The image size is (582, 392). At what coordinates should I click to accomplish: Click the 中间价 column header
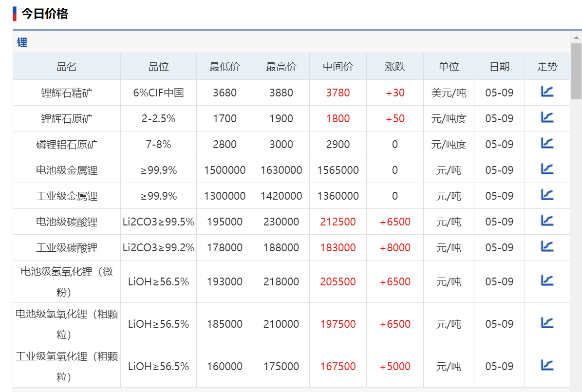pyautogui.click(x=338, y=67)
